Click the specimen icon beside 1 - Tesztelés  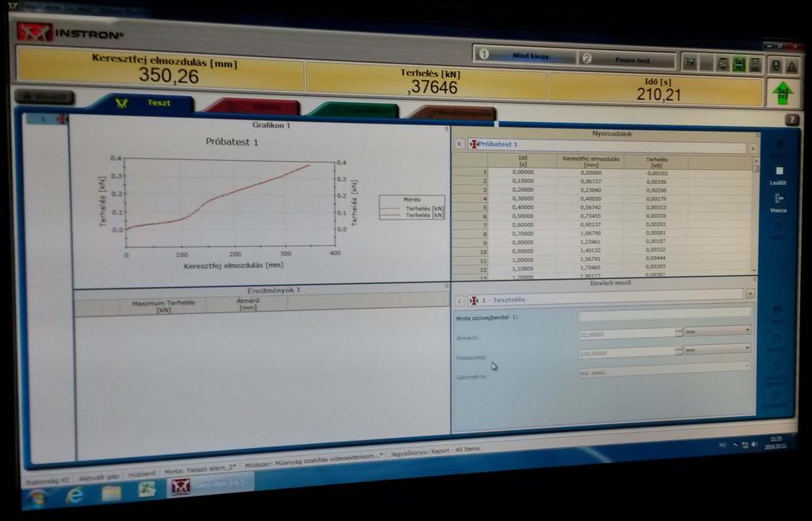473,300
